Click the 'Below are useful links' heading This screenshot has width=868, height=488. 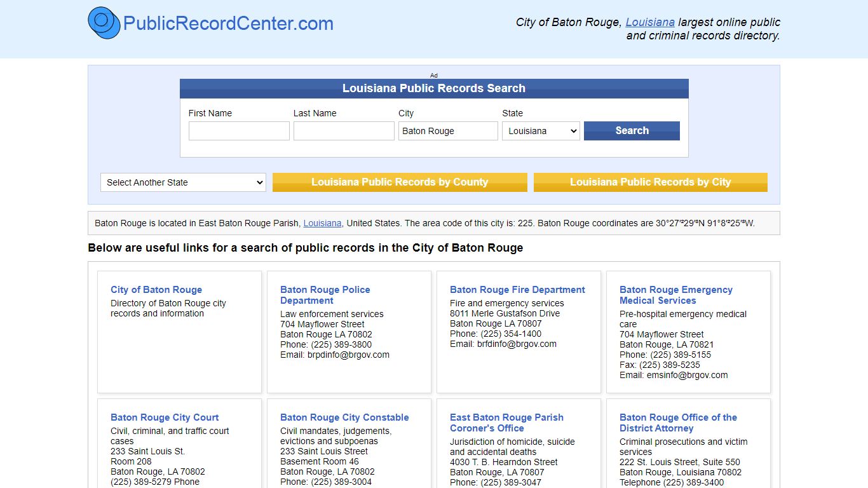306,248
